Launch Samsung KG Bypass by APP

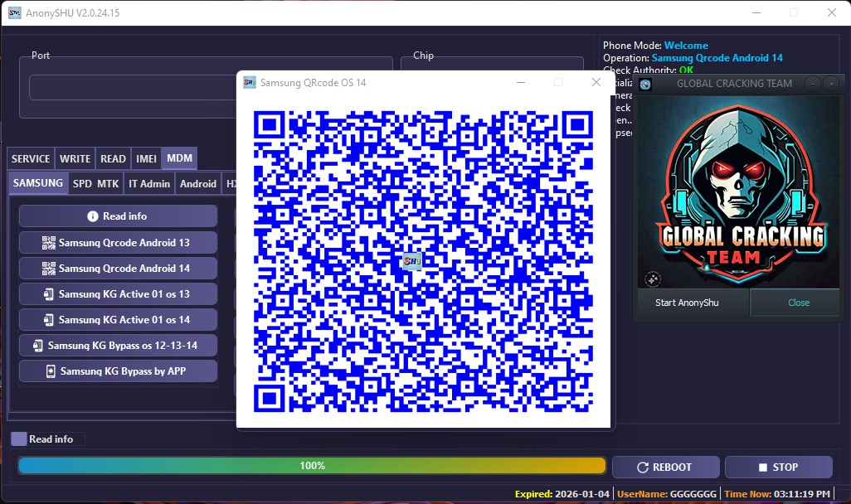click(118, 371)
